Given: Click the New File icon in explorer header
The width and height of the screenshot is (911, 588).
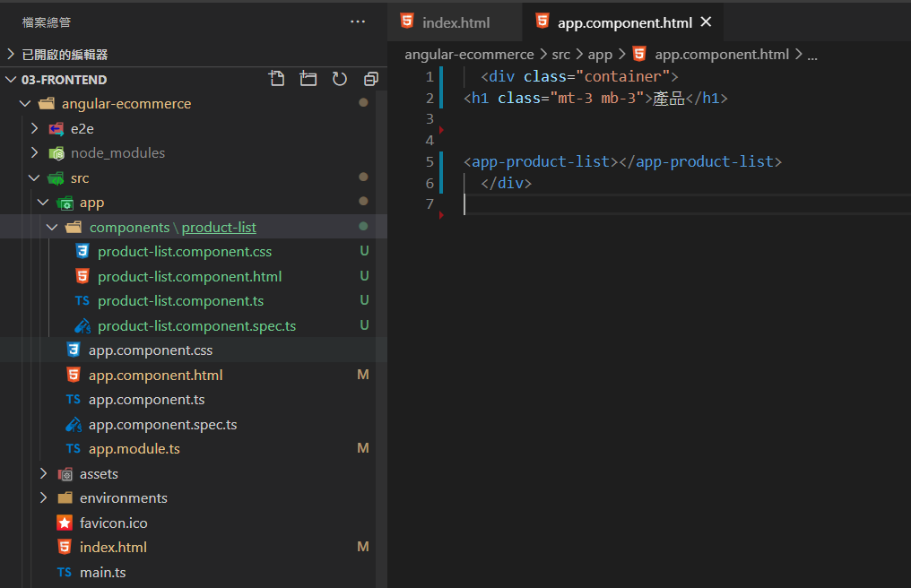Looking at the screenshot, I should [x=277, y=79].
